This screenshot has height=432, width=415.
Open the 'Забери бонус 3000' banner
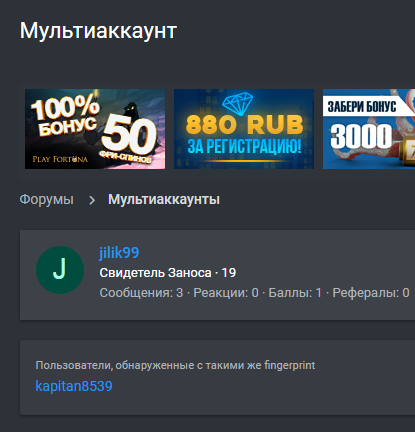tap(369, 129)
